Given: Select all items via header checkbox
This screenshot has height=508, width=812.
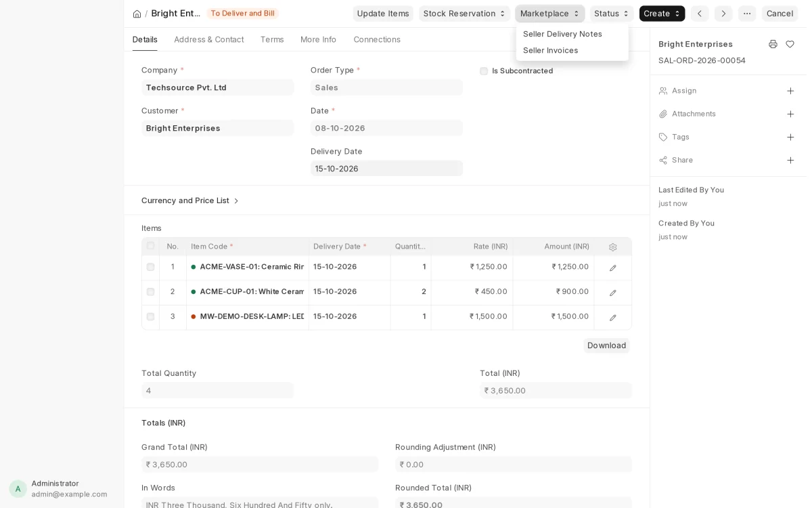Looking at the screenshot, I should pos(150,246).
